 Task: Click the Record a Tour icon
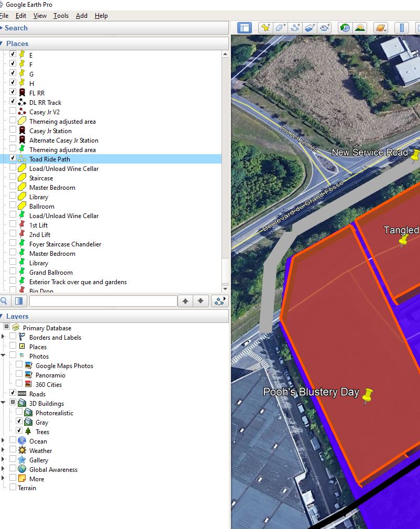(325, 28)
